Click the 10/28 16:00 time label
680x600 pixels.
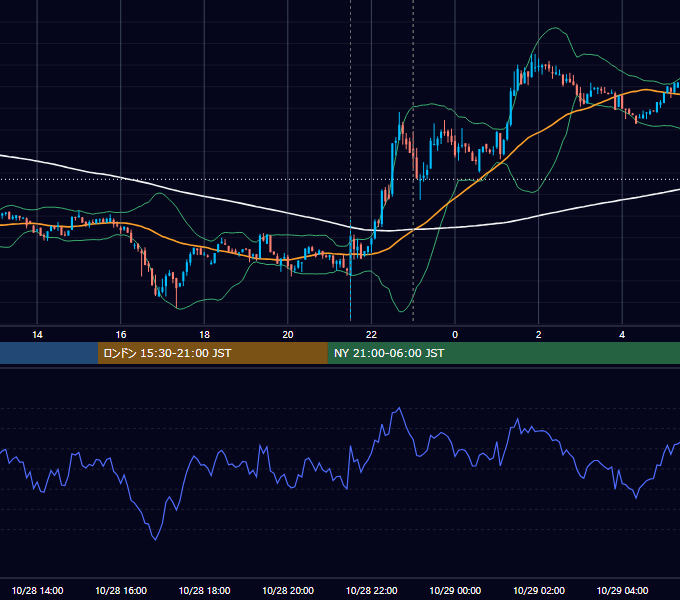(121, 590)
